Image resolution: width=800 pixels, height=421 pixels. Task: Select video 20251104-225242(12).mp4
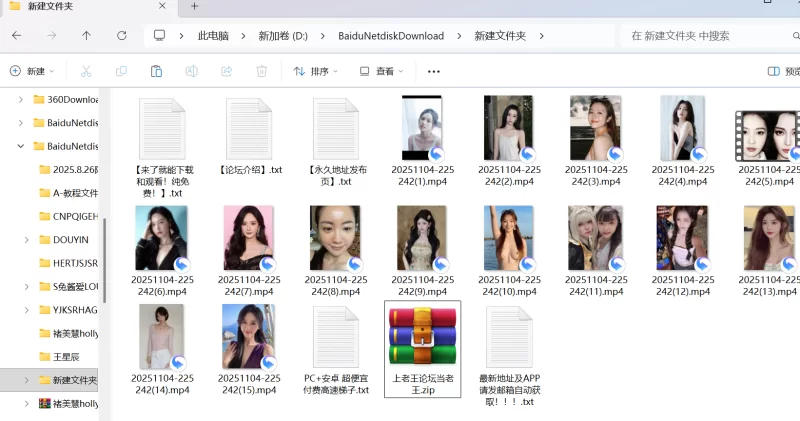(683, 251)
